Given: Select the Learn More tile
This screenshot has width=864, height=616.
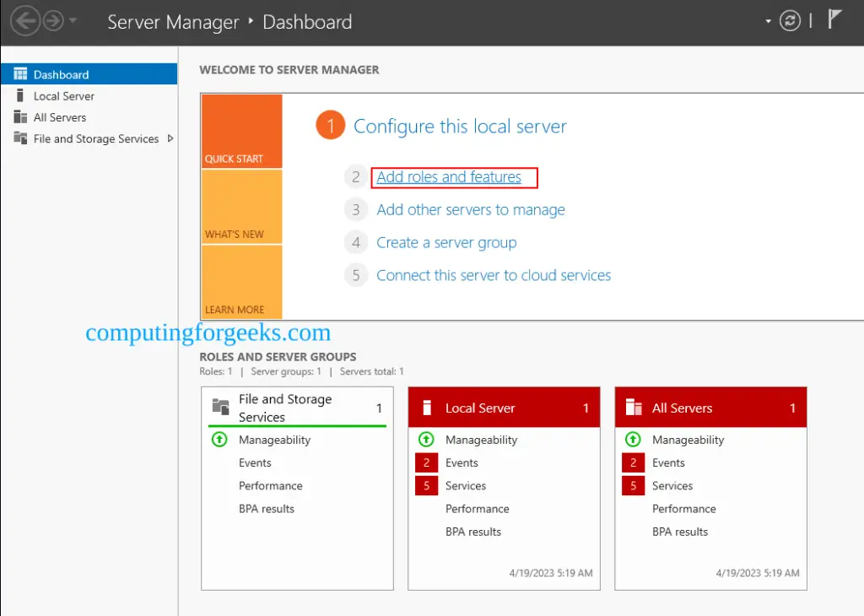Looking at the screenshot, I should point(242,282).
